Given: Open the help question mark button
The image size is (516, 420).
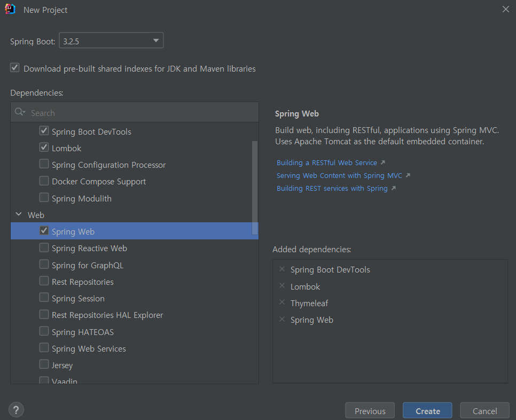Looking at the screenshot, I should (16, 410).
